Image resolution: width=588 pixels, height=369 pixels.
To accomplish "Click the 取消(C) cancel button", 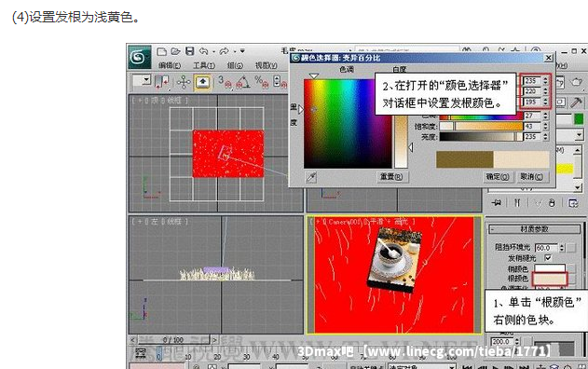I will click(531, 177).
